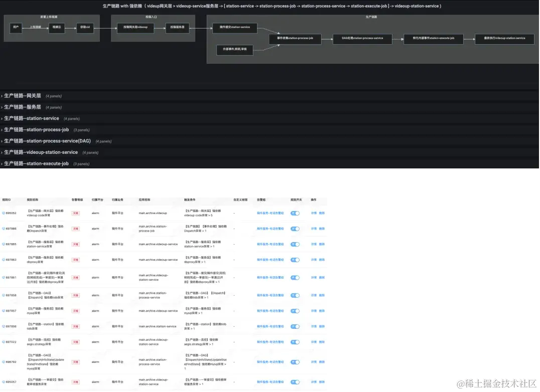Click the icon beside rule ID 697022
Viewport: 540px width, 392px height.
4,342
